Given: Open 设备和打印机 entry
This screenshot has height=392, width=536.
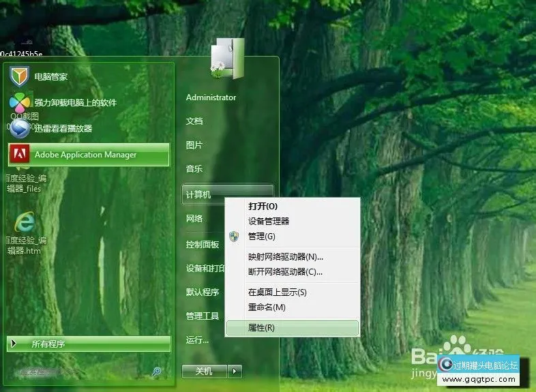Looking at the screenshot, I should click(x=205, y=269).
